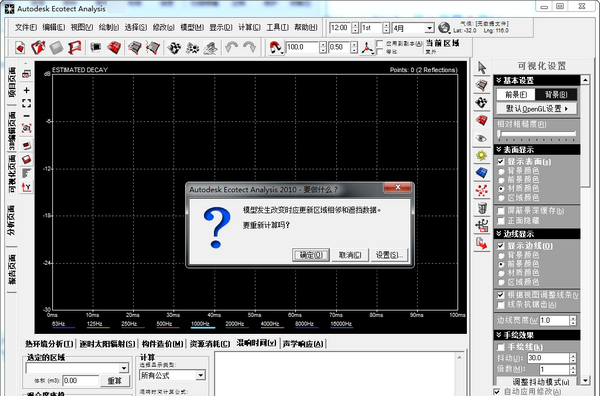The width and height of the screenshot is (600, 411).
Task: Click the snap value 100.0 field
Action: [302, 47]
